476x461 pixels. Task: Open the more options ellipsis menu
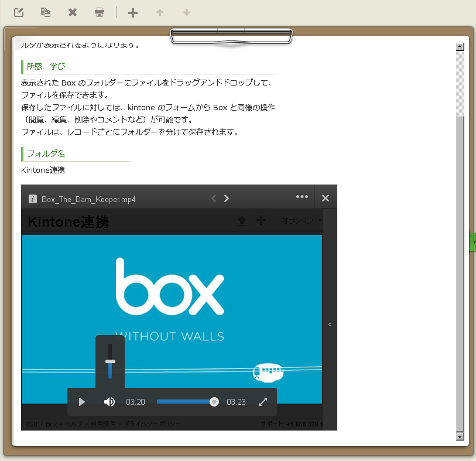(302, 197)
